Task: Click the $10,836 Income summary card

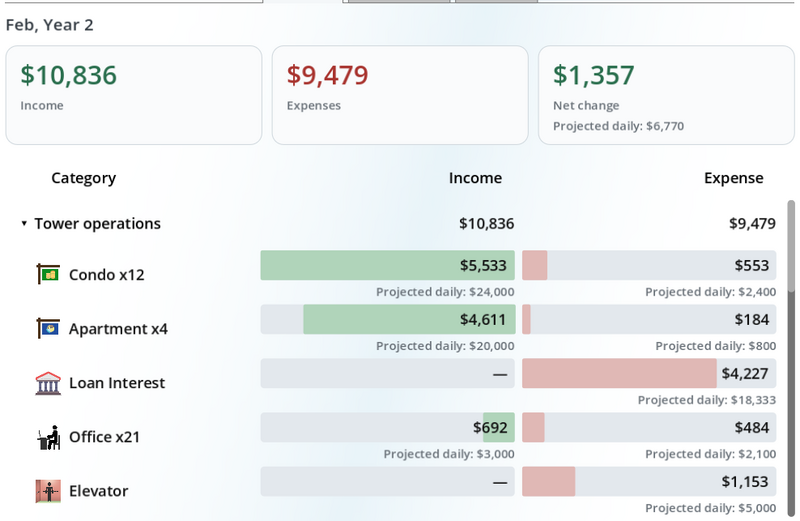Action: (134, 95)
